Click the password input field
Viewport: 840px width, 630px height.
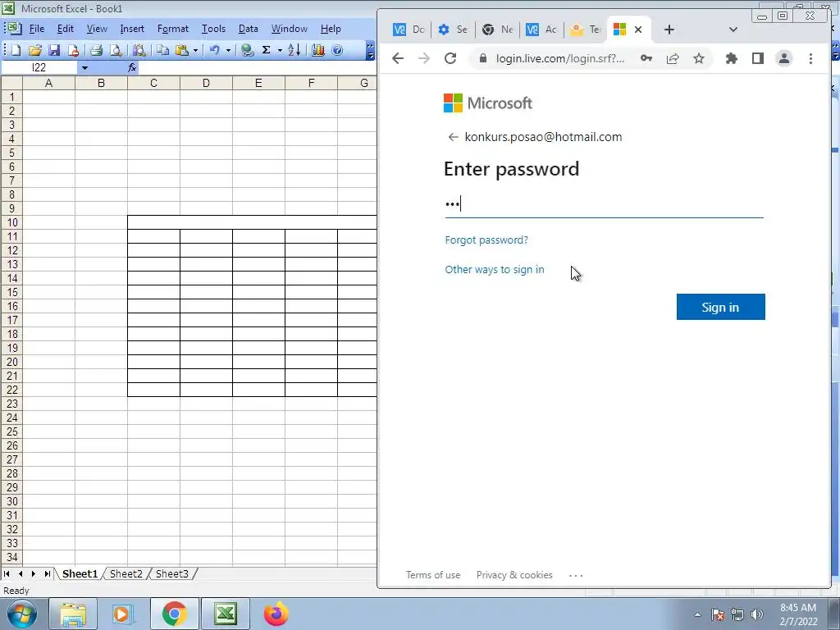pos(604,204)
